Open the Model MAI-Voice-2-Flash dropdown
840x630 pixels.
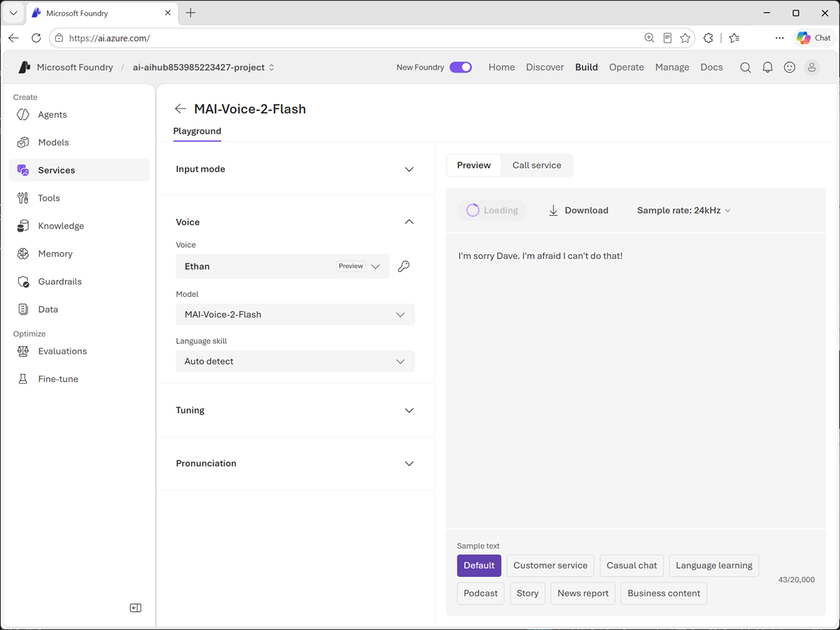pyautogui.click(x=295, y=314)
